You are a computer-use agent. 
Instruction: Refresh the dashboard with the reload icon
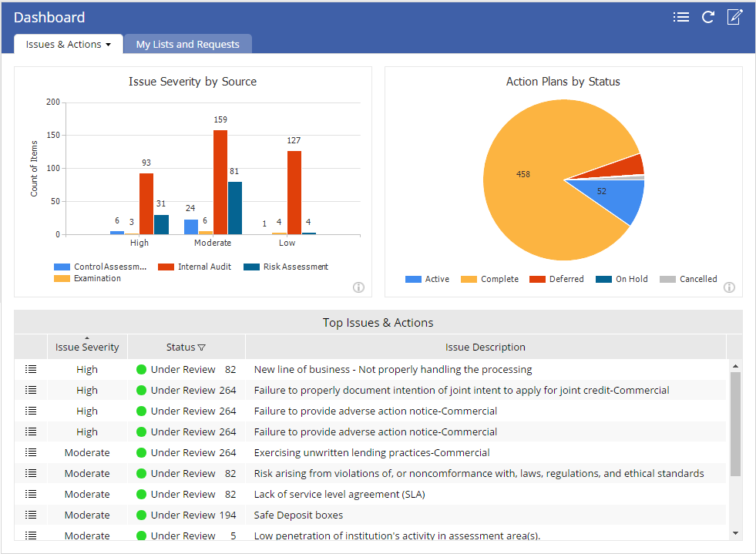(707, 17)
